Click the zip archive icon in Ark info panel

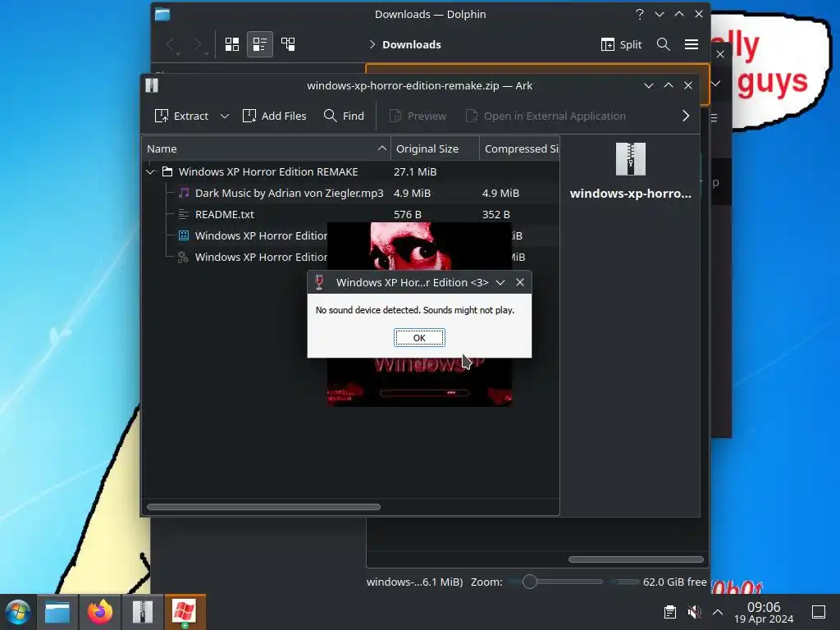click(x=631, y=159)
